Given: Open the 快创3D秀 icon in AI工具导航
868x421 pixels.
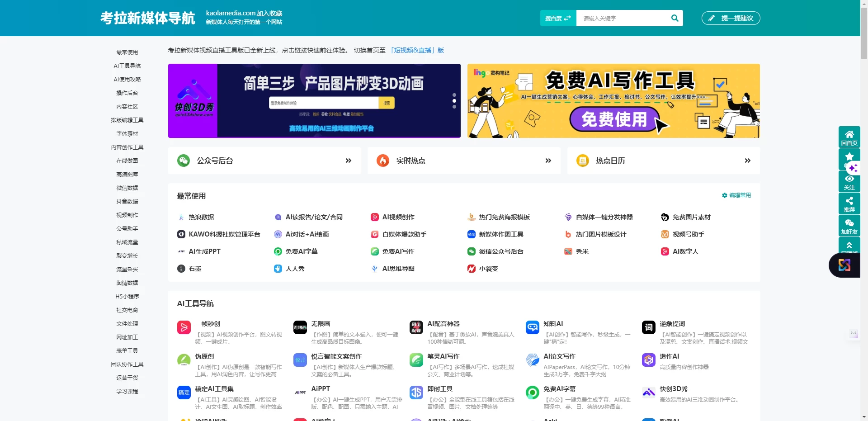Looking at the screenshot, I should (x=648, y=393).
